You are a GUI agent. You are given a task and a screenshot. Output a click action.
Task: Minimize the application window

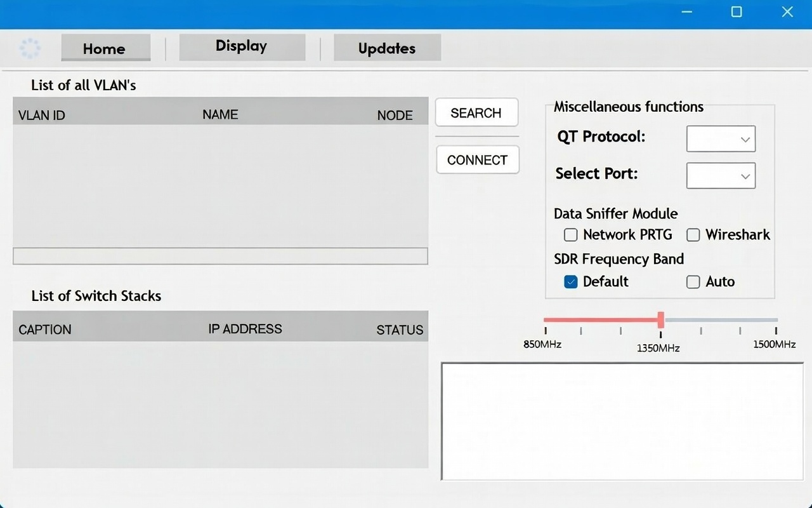point(686,12)
